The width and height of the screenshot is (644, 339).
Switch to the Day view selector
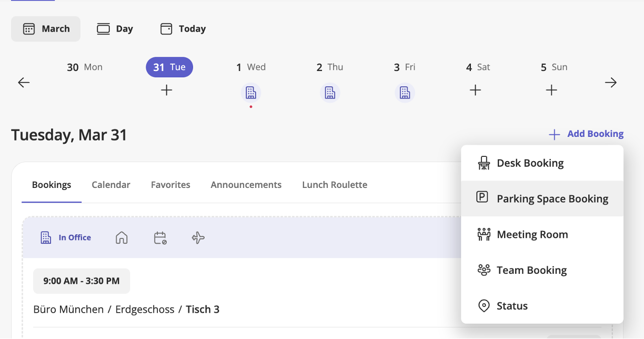point(115,29)
